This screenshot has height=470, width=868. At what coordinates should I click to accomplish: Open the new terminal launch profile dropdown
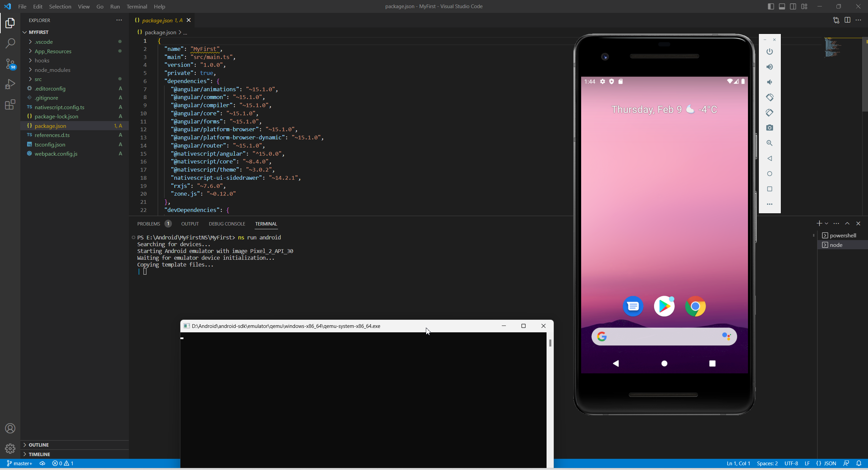(x=826, y=223)
